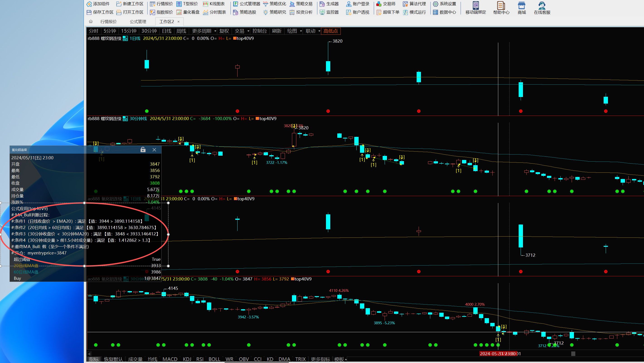The height and width of the screenshot is (363, 644).
Task: Click the MACD indicator button
Action: pyautogui.click(x=170, y=359)
